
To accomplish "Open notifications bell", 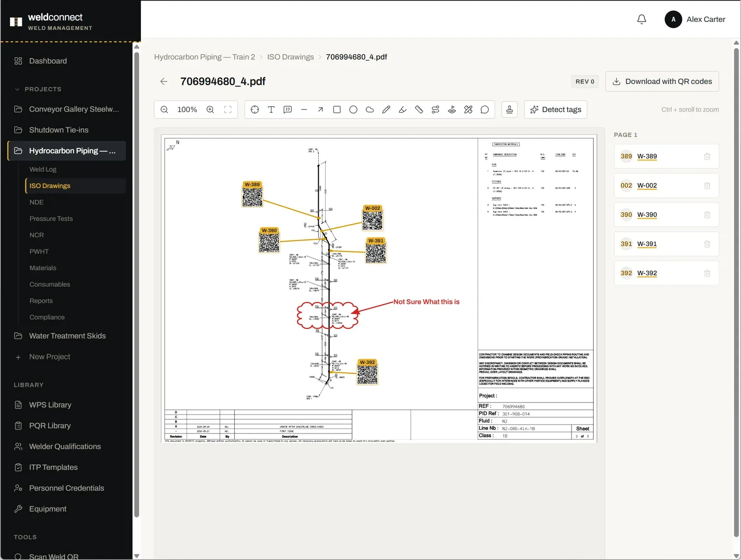I will coord(641,19).
